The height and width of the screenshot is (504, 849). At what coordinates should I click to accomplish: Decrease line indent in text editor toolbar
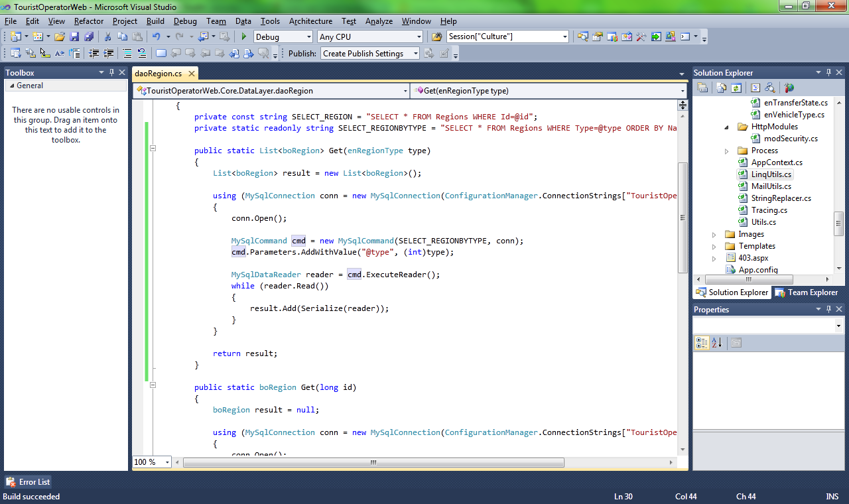pos(94,53)
